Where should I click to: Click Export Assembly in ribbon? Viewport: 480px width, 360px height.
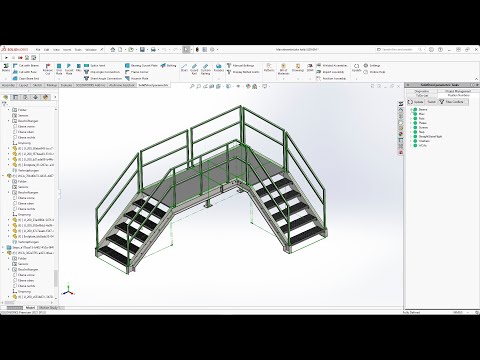point(330,72)
